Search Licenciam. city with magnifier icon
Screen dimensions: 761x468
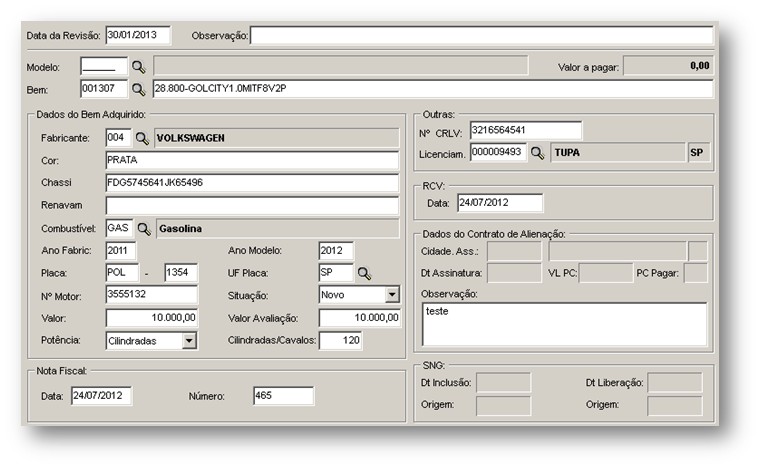538,153
